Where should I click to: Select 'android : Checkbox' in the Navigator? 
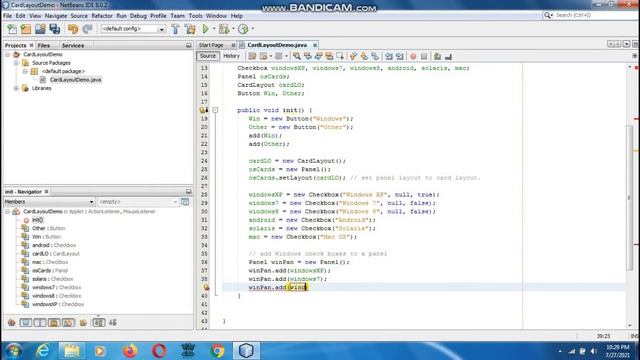(54, 245)
